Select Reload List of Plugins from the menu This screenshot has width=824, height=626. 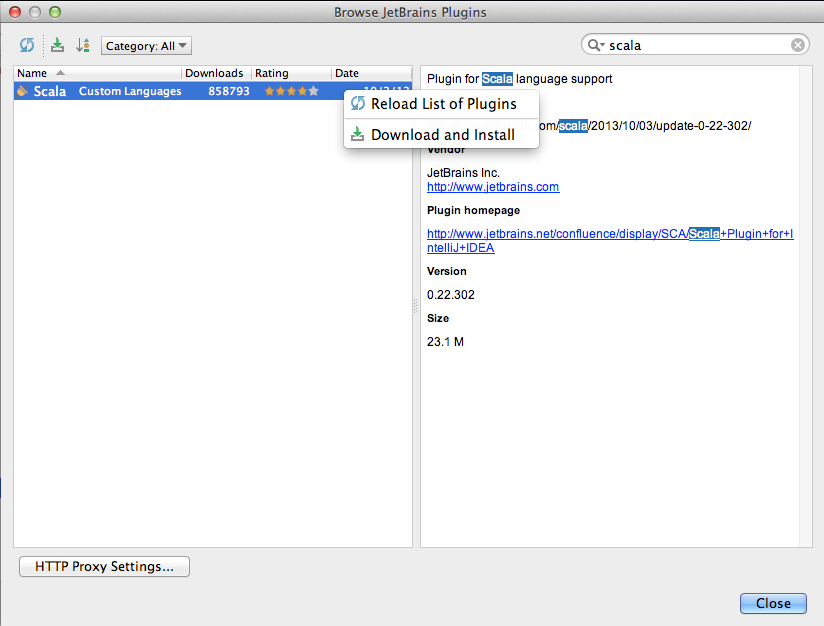(441, 103)
